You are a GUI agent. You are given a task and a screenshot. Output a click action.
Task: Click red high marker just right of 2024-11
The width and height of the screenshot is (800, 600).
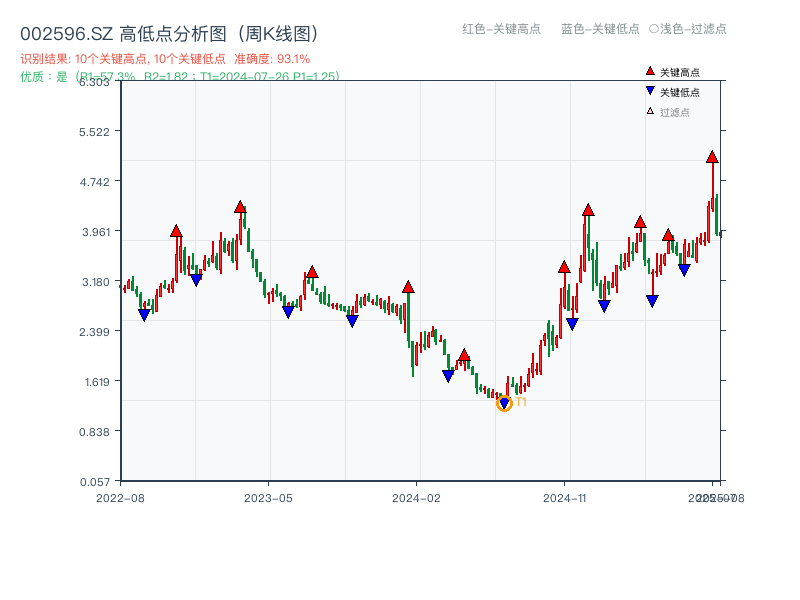588,210
